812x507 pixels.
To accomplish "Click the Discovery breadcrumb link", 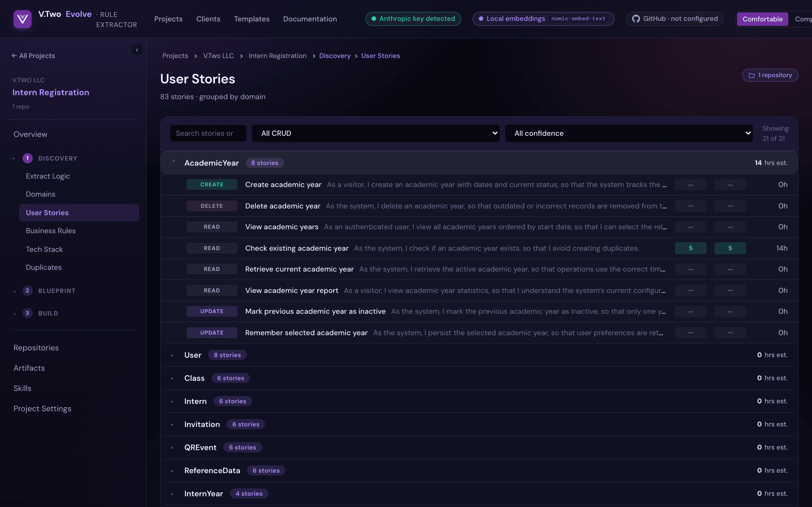I will click(x=335, y=56).
